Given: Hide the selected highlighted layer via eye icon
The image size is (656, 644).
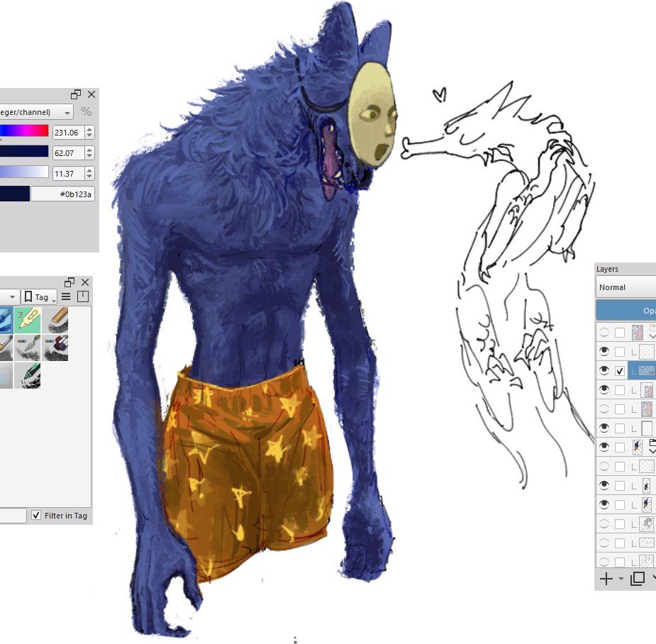Looking at the screenshot, I should click(x=604, y=370).
